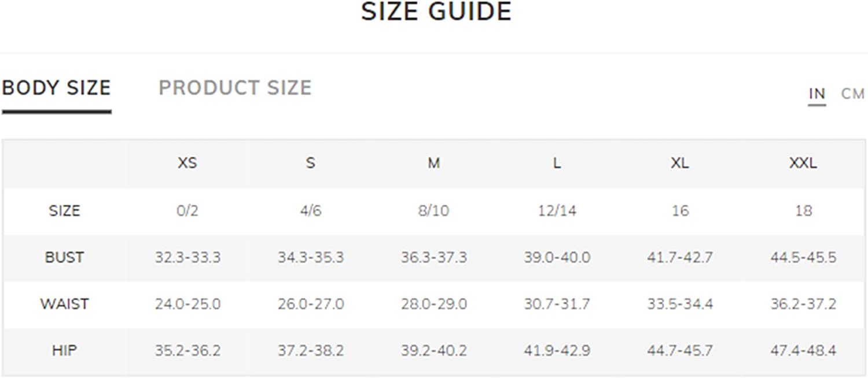The width and height of the screenshot is (868, 378).
Task: Click the XS column header
Action: coord(187,164)
